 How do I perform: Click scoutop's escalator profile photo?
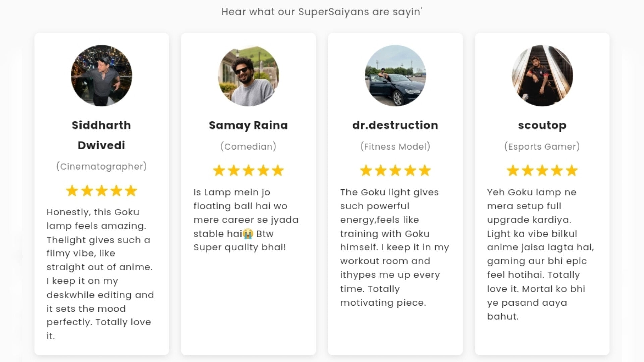click(542, 76)
